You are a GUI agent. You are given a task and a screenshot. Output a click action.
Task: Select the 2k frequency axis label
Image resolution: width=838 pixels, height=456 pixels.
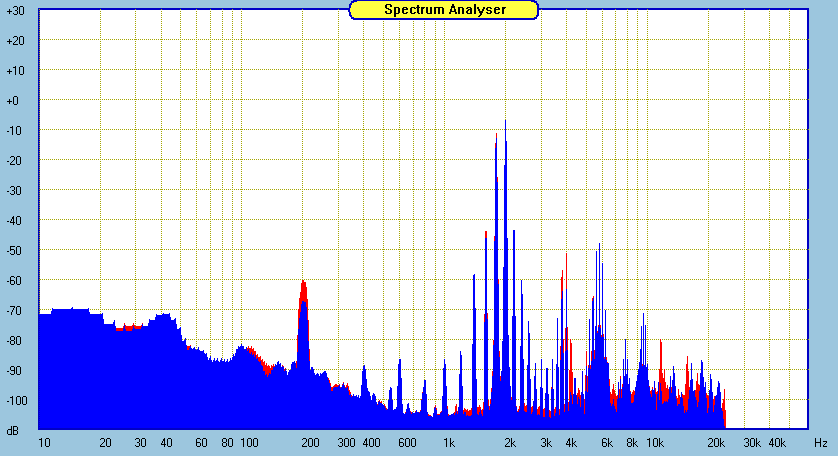[x=510, y=442]
